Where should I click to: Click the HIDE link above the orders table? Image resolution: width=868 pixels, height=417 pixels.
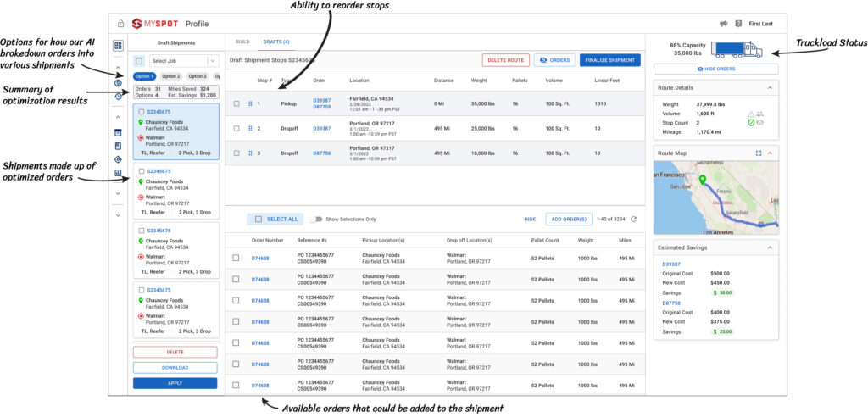click(530, 220)
